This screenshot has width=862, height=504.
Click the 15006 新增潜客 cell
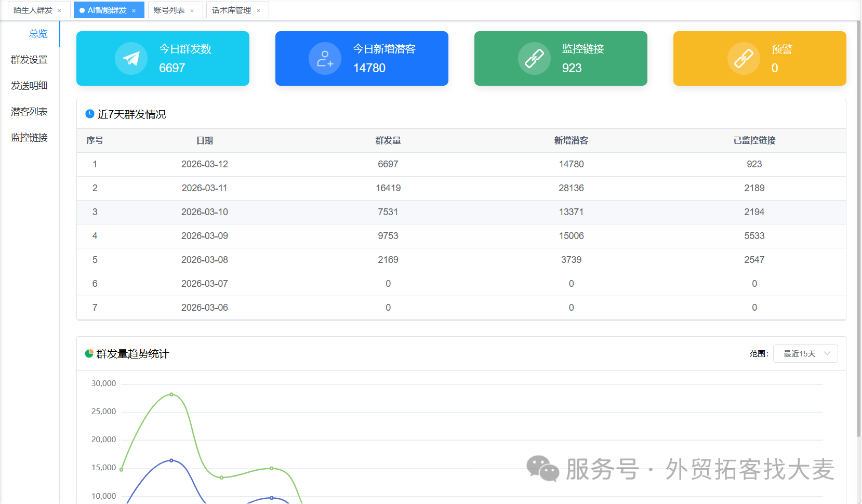click(x=571, y=236)
